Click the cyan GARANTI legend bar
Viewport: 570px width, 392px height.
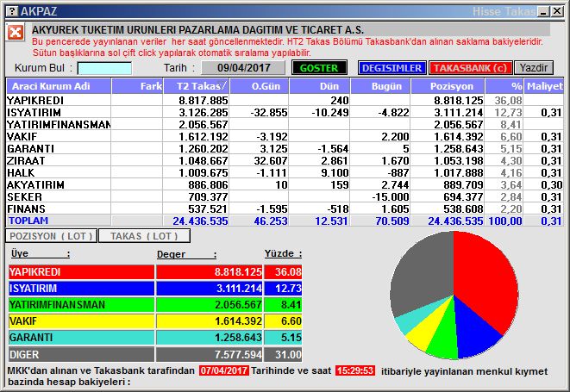pyautogui.click(x=81, y=338)
